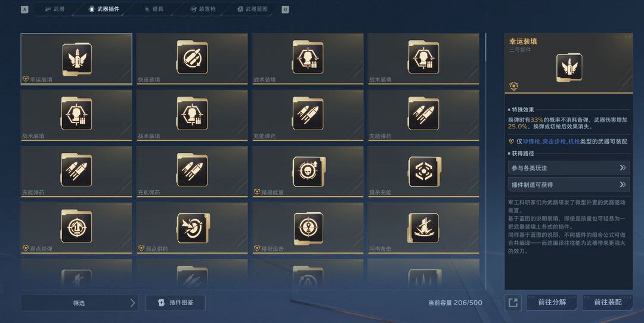
Task: Click the 前往分解 button
Action: pos(552,303)
